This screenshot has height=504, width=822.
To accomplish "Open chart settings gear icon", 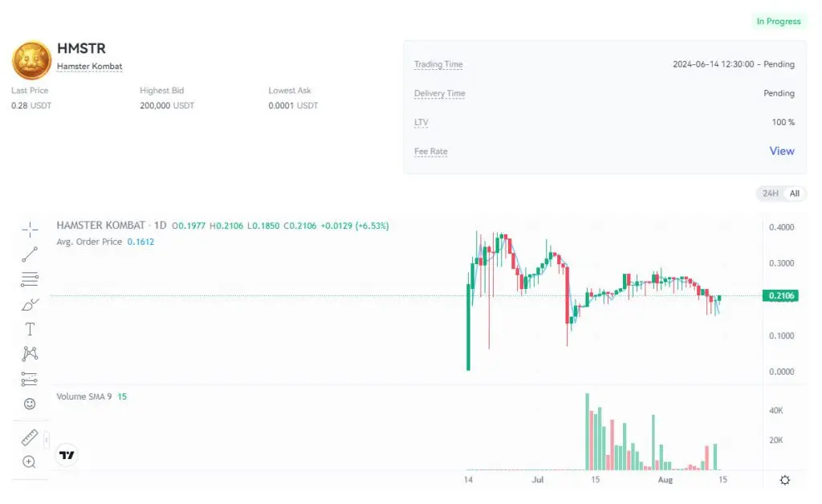I will pyautogui.click(x=784, y=480).
